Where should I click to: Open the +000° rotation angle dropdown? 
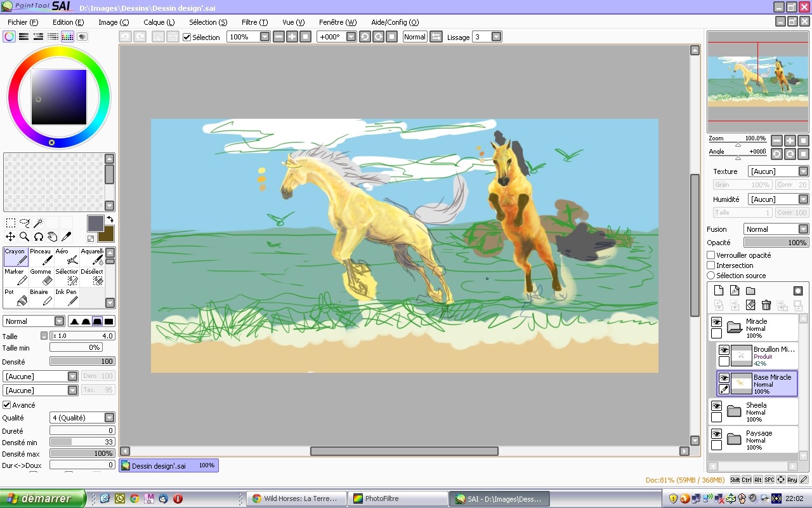coord(351,37)
